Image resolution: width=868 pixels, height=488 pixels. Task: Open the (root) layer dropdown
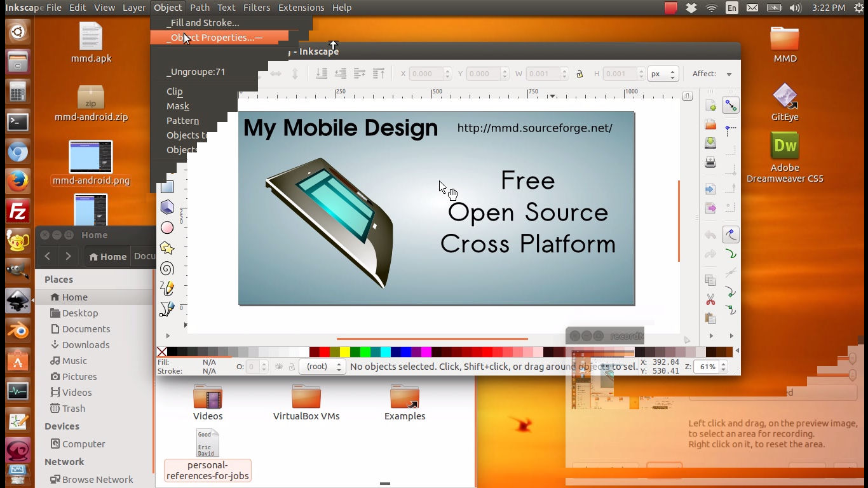323,367
